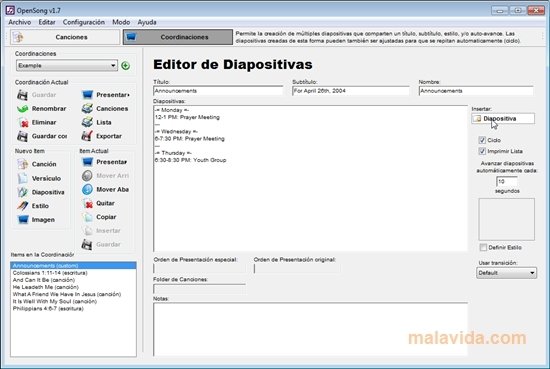Click Orden de Presentación original field

coord(297,268)
